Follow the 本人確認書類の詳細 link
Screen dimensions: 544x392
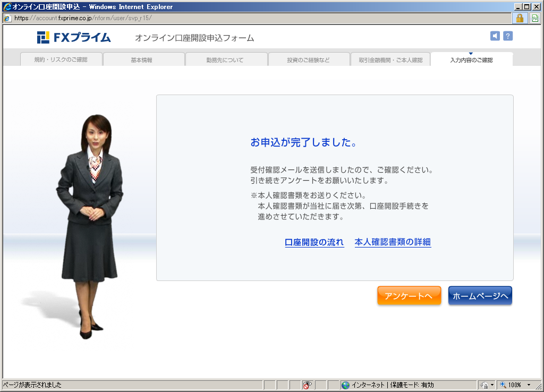pyautogui.click(x=393, y=242)
